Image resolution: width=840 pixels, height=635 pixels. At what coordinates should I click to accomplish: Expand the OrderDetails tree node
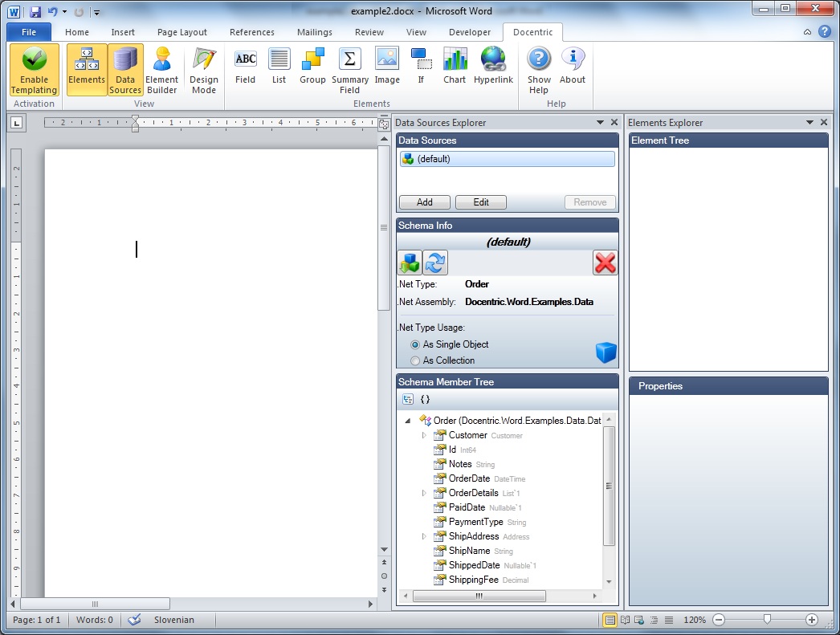click(424, 493)
